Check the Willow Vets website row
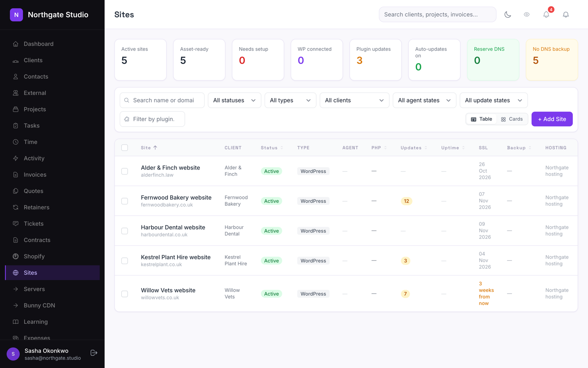588x368 pixels. tap(125, 294)
